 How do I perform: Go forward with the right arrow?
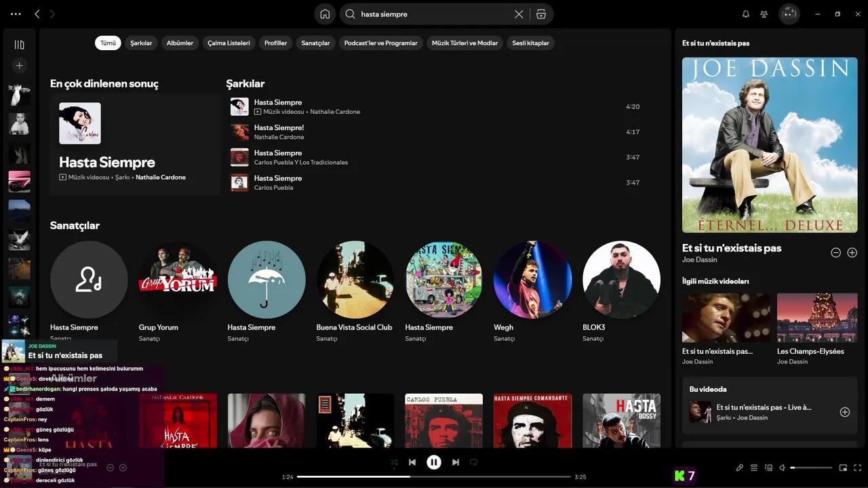(53, 14)
